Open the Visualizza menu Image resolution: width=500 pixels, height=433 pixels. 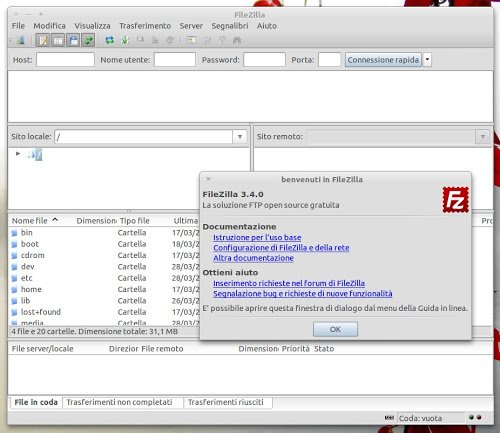(x=92, y=26)
